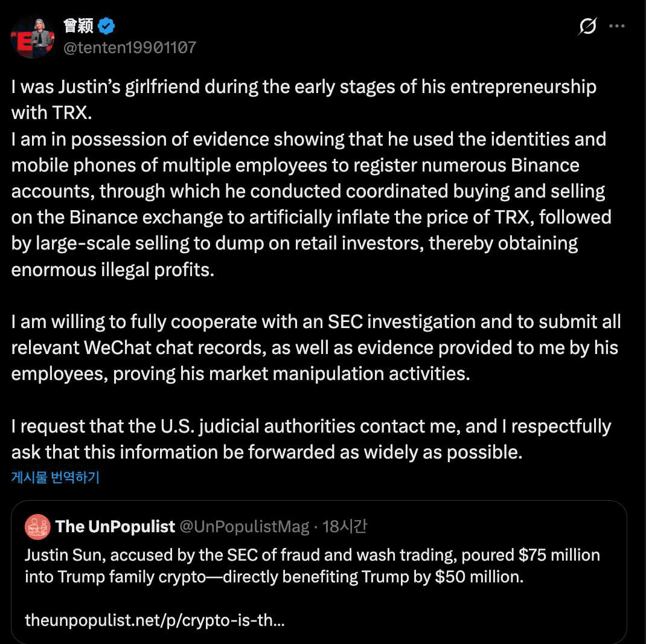Click the paragraph requesting U.S. judicial authorities

tap(311, 439)
